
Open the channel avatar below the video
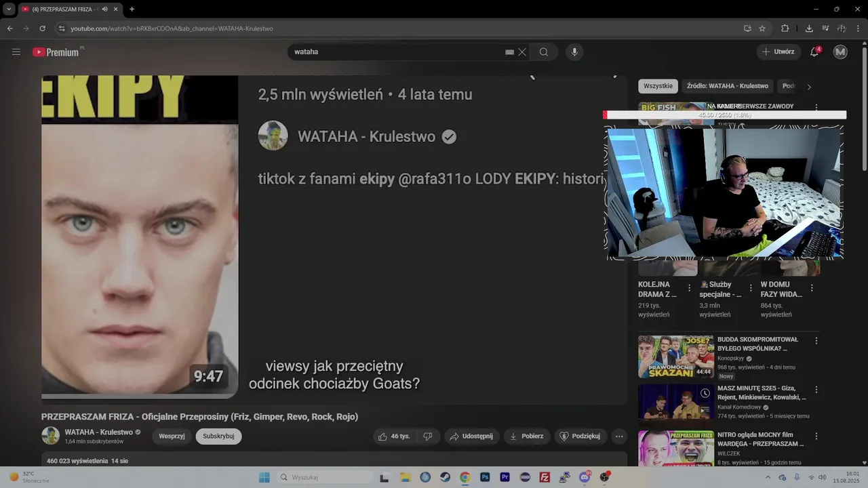tap(51, 436)
